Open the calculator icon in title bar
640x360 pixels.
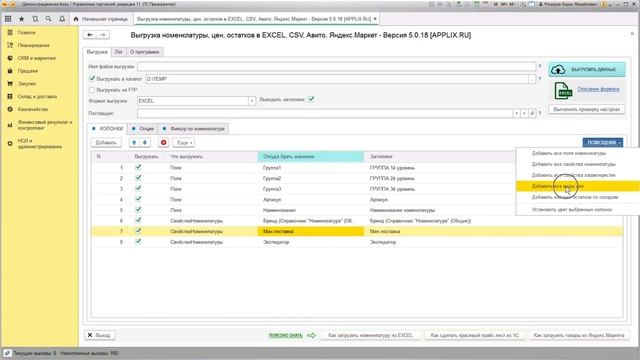476,4
